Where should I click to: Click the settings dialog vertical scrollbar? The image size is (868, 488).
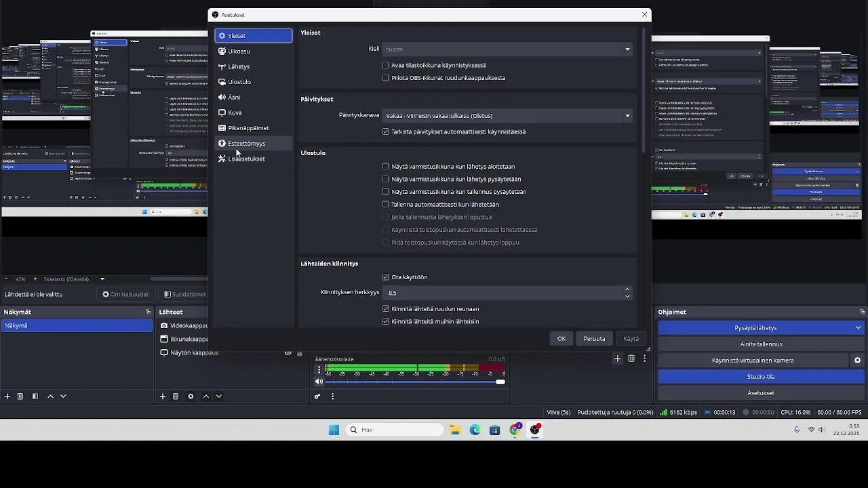[x=643, y=89]
